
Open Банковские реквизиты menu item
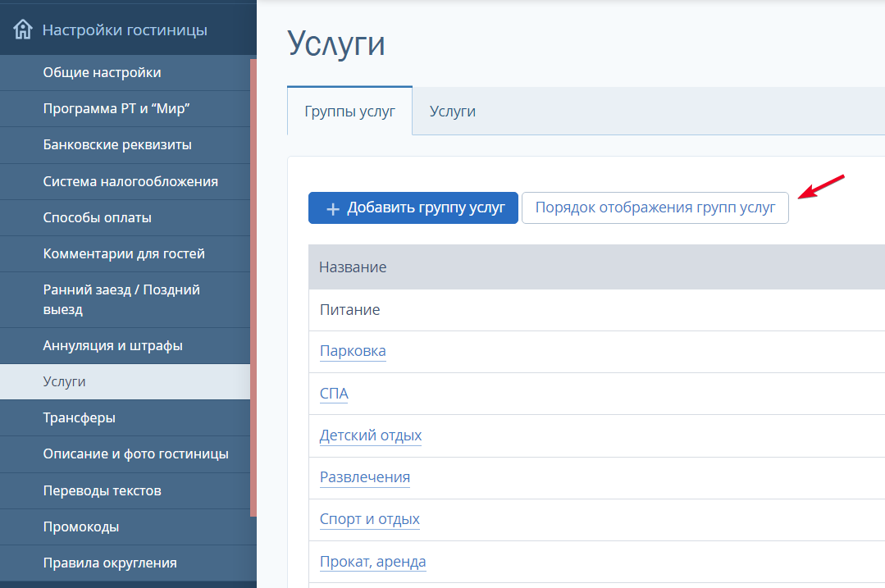coord(117,145)
